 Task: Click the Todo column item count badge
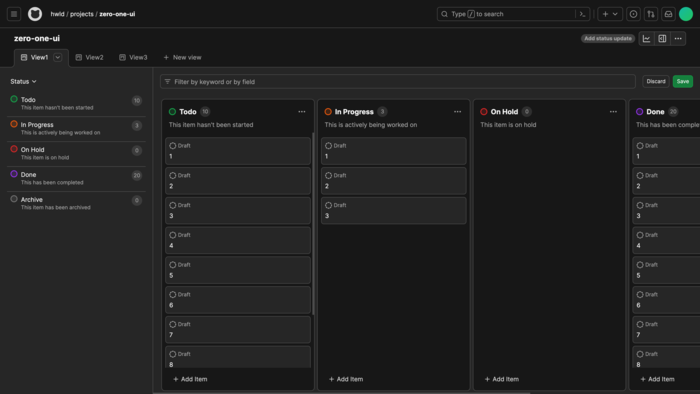pyautogui.click(x=205, y=112)
